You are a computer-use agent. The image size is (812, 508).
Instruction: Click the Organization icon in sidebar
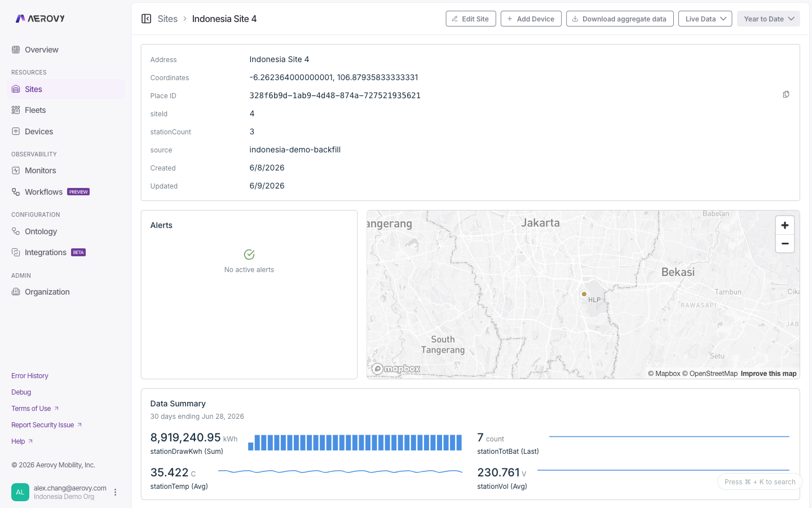(16, 292)
